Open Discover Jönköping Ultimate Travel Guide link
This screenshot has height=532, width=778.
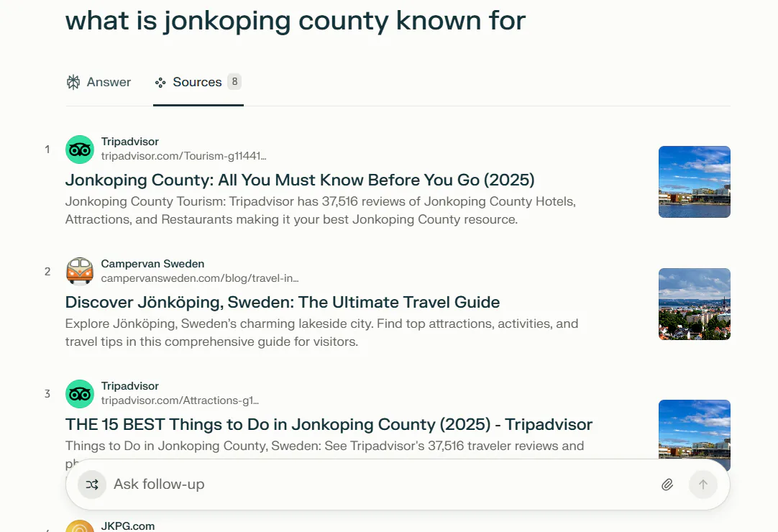[283, 302]
